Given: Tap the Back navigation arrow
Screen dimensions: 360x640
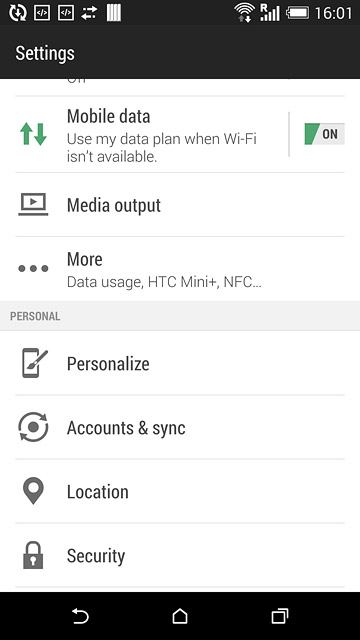Looking at the screenshot, I should pos(80,616).
